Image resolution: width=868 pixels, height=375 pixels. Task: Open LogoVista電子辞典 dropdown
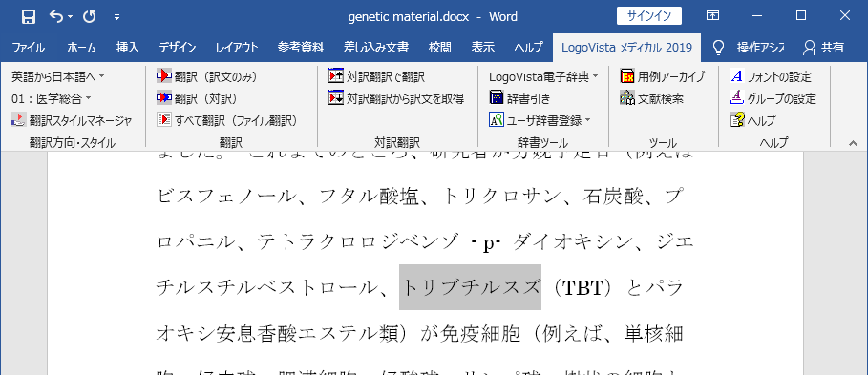click(543, 76)
